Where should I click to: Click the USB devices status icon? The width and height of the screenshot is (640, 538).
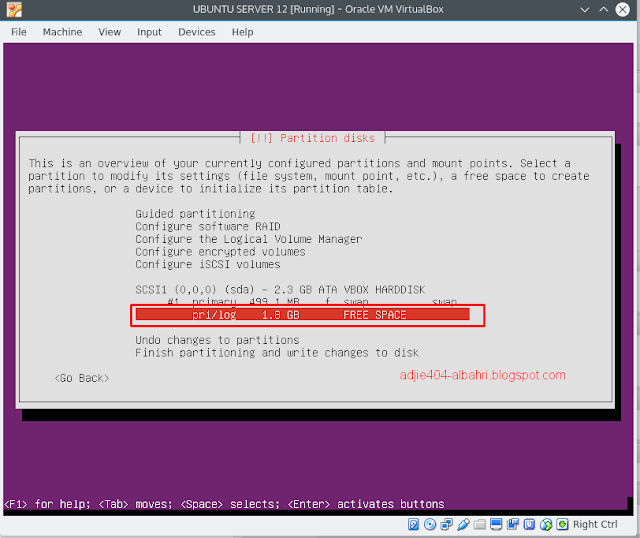pyautogui.click(x=463, y=524)
